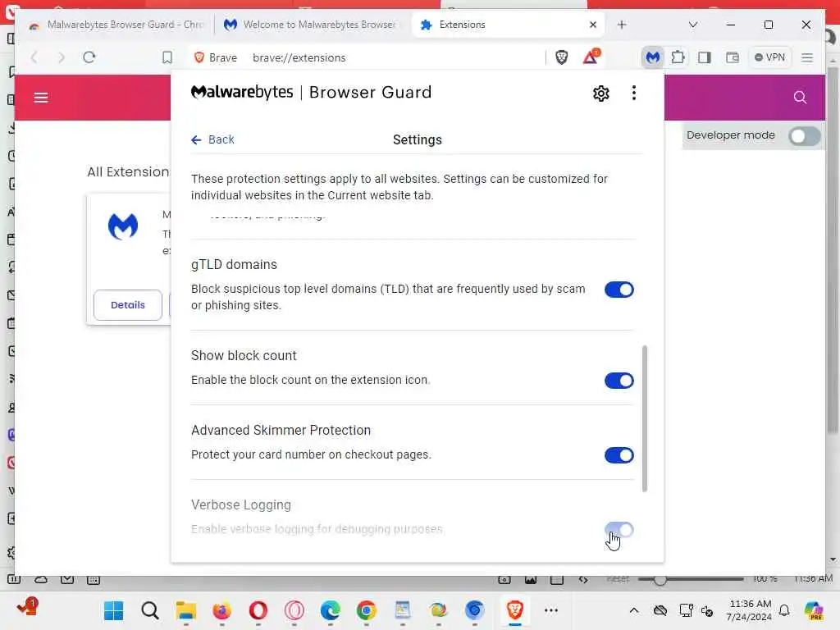Click the settings popup scrollbar
This screenshot has height=630, width=840.
[x=645, y=418]
